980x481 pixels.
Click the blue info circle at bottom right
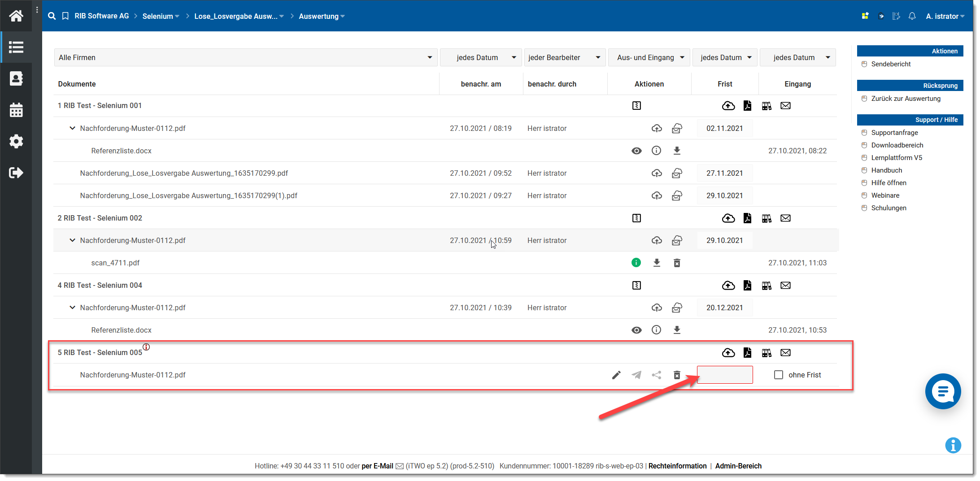[953, 445]
